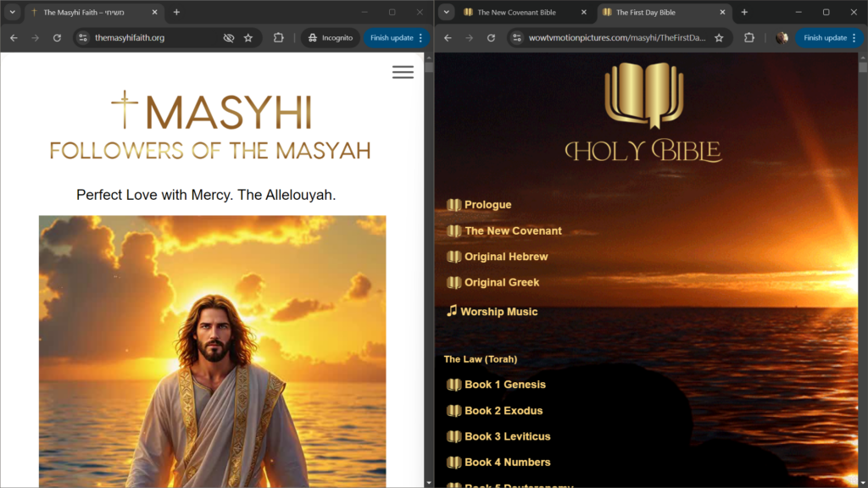Bookmark themasyhifaith.org with the star icon
The width and height of the screenshot is (868, 488).
pos(248,38)
